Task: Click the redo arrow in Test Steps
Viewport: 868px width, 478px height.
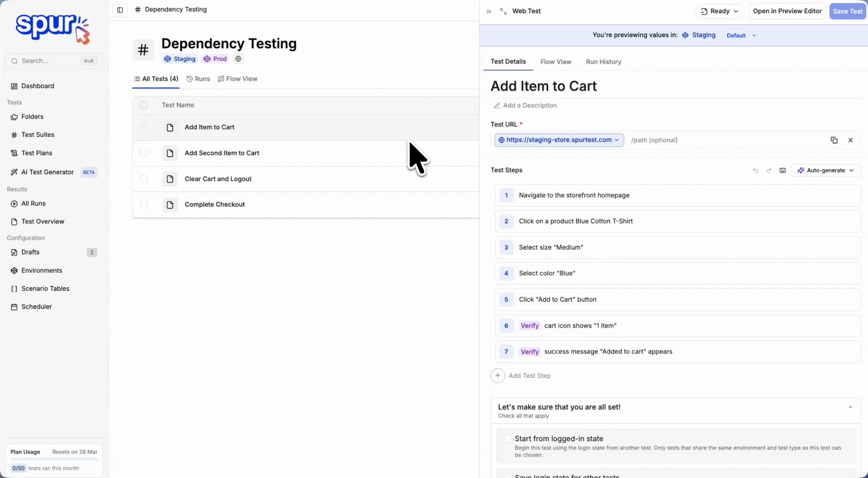Action: point(769,170)
